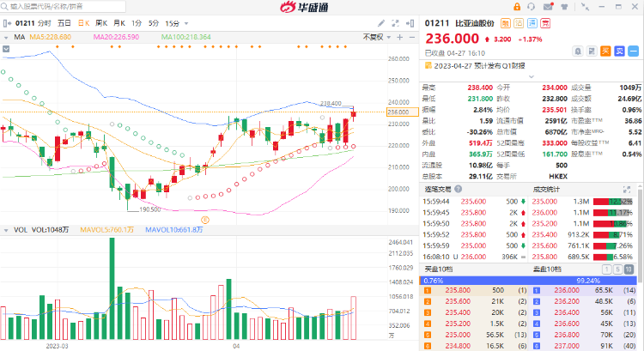
Task: Click the 买盘10档 bid header
Action: click(438, 269)
